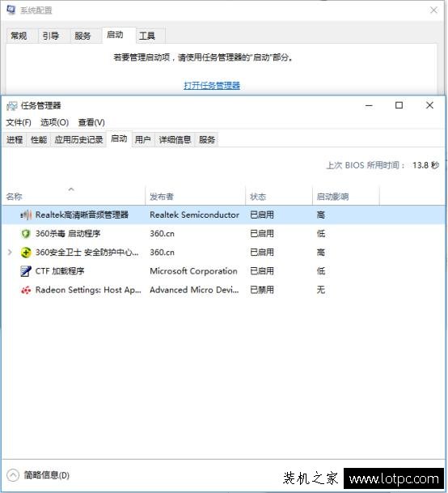The image size is (448, 493).
Task: Toggle sort arrow above 名称 column
Action: click(71, 189)
